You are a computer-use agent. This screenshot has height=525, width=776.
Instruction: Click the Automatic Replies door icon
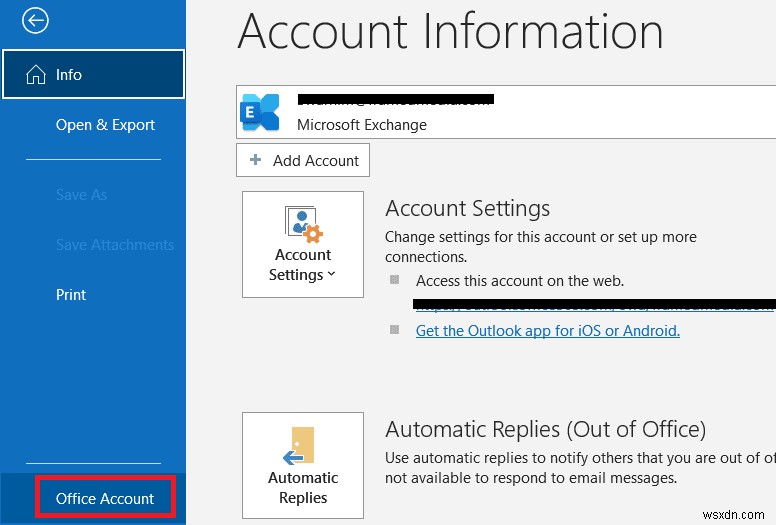pyautogui.click(x=299, y=445)
